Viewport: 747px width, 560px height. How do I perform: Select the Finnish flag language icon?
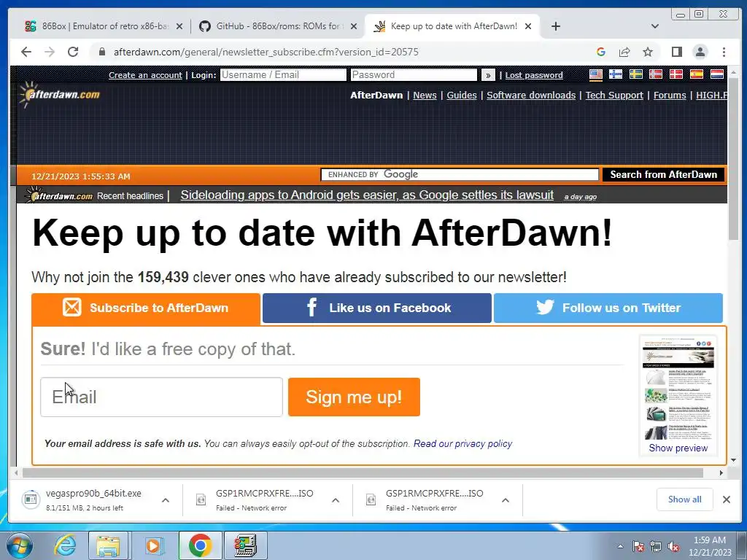pos(616,74)
